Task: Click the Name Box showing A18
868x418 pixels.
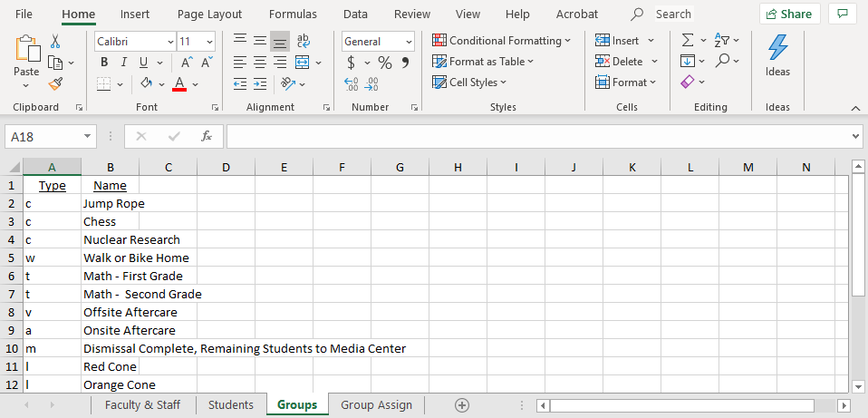Action: click(43, 136)
